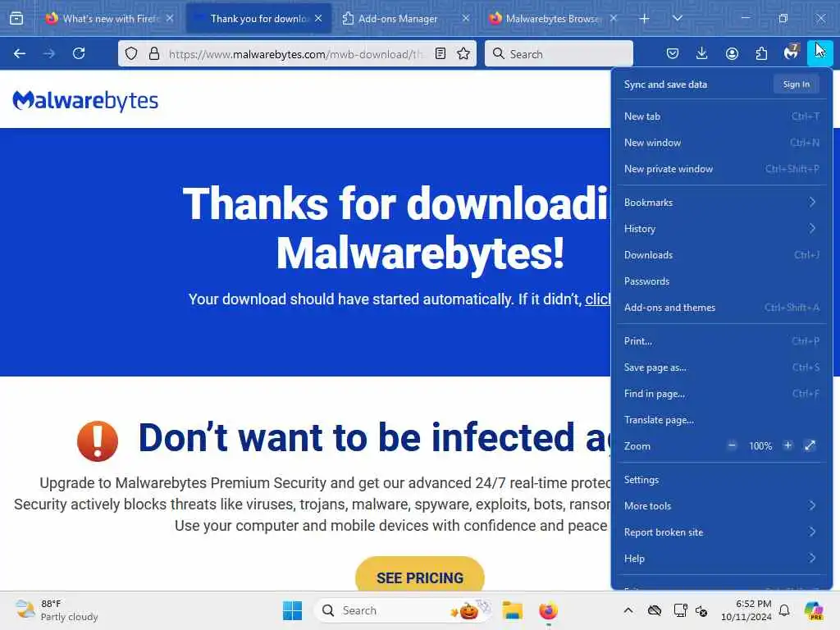This screenshot has width=840, height=630.
Task: Select New private window menu item
Action: point(721,169)
